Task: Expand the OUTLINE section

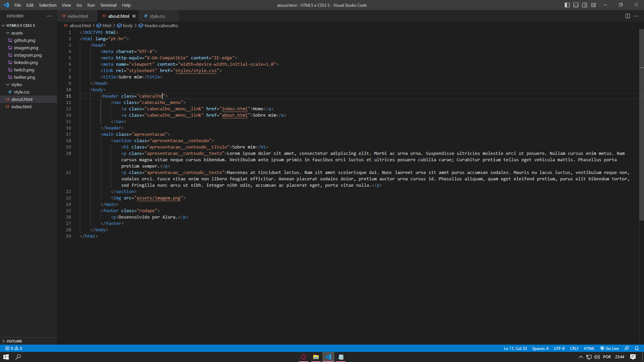Action: point(29,341)
